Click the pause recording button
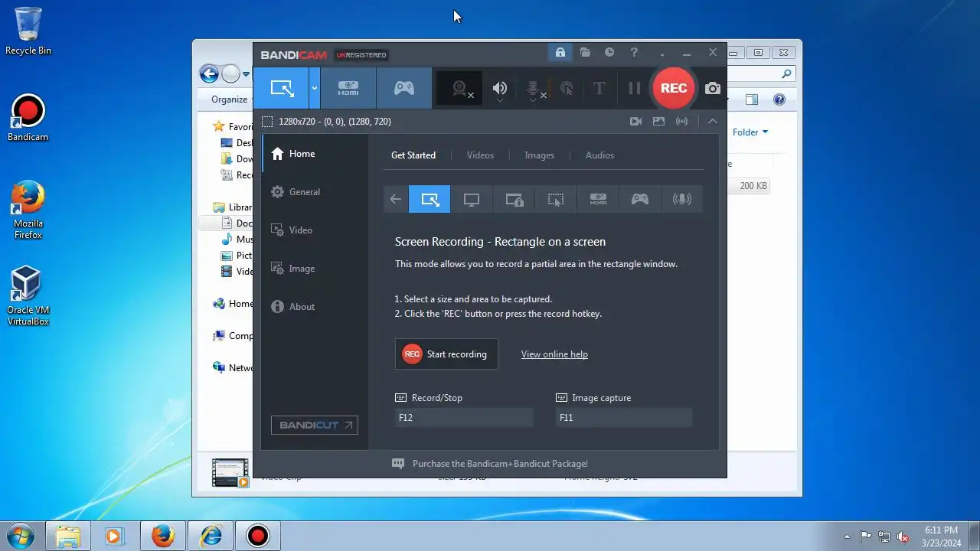 tap(634, 88)
